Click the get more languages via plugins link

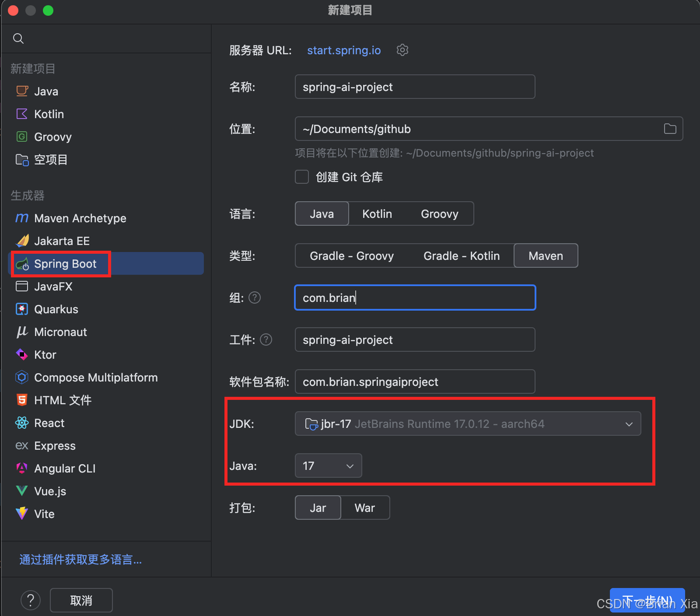tap(80, 560)
